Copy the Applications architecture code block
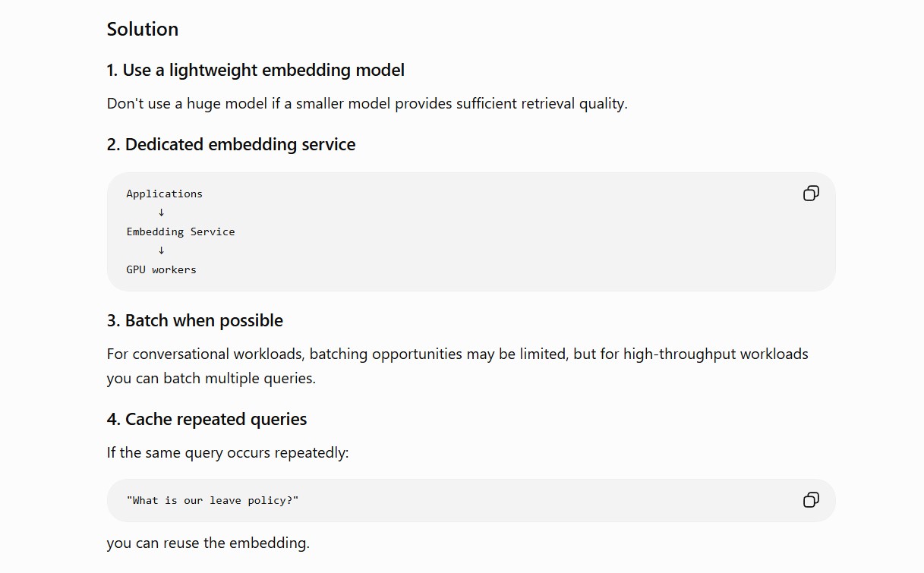924x573 pixels. (811, 194)
